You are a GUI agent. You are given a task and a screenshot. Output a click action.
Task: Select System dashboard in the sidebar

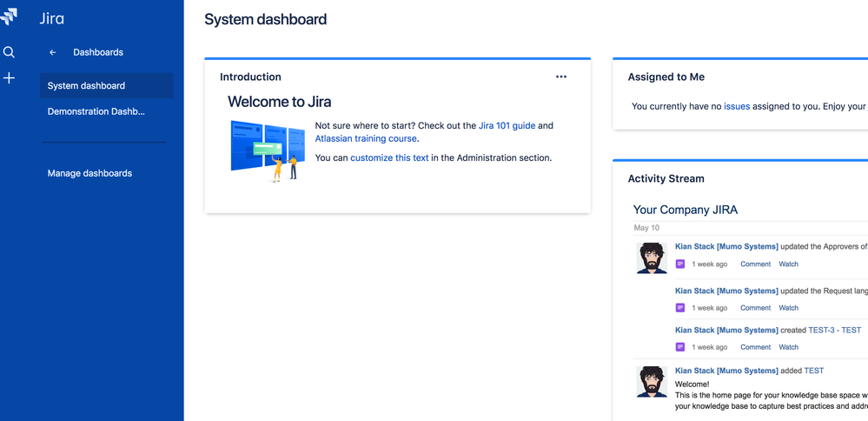click(106, 86)
